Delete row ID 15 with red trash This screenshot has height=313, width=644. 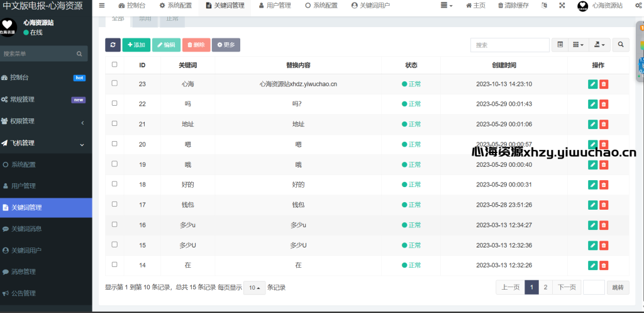click(x=603, y=245)
